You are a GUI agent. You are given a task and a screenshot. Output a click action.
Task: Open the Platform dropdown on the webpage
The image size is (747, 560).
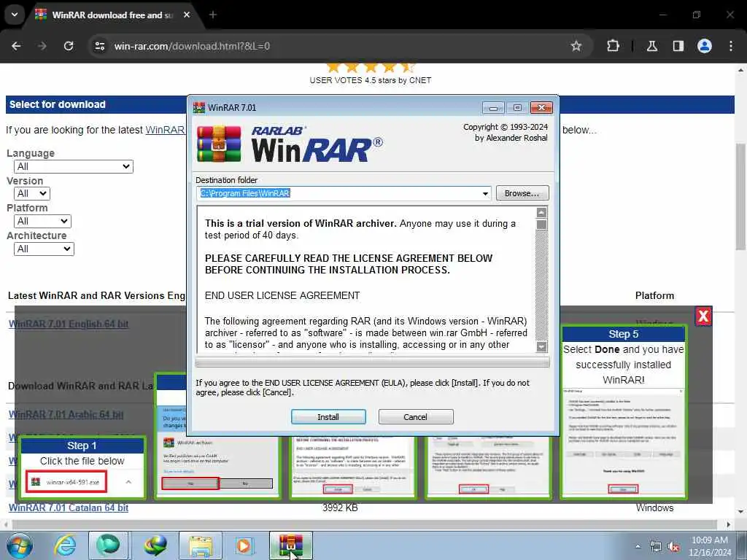coord(43,222)
